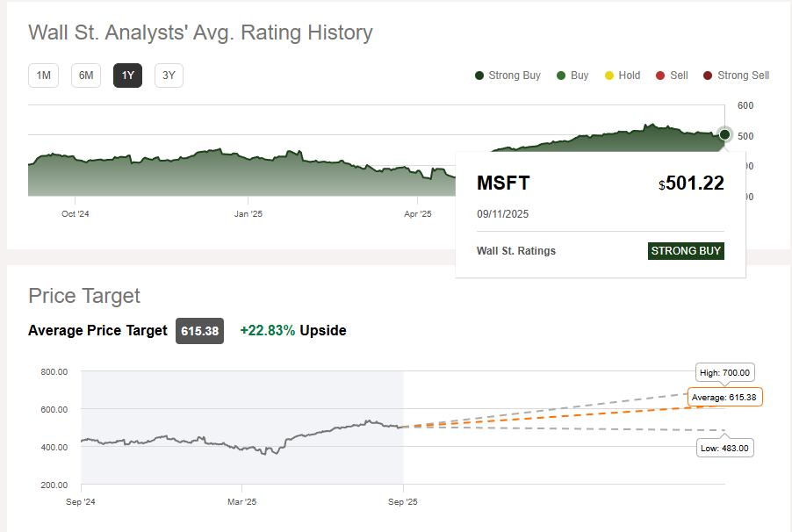This screenshot has height=532, width=792.
Task: Click the Wall St. Analysts' Avg. Rating History heading
Action: coord(200,32)
